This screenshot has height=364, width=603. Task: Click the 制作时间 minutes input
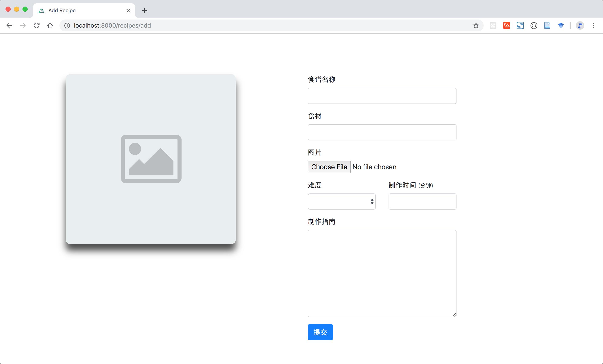pyautogui.click(x=422, y=202)
